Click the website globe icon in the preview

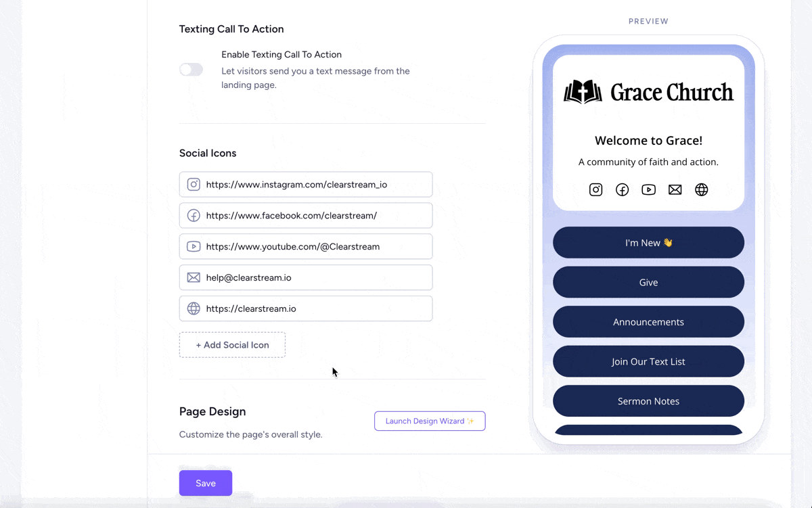[x=701, y=189]
